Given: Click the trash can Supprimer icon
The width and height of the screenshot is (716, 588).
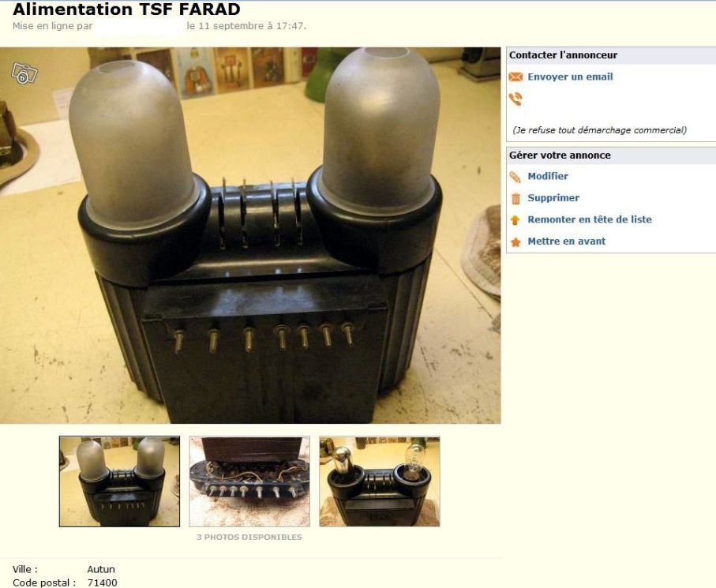Looking at the screenshot, I should coord(515,199).
